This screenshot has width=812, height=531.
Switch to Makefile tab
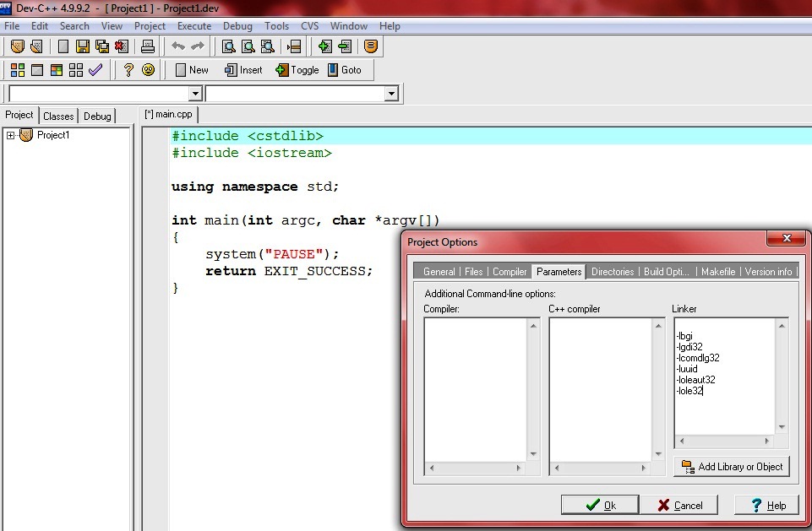718,272
